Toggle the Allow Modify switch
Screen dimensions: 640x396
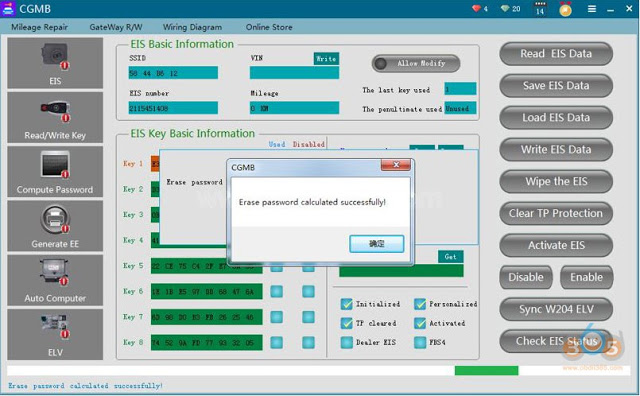[x=416, y=64]
